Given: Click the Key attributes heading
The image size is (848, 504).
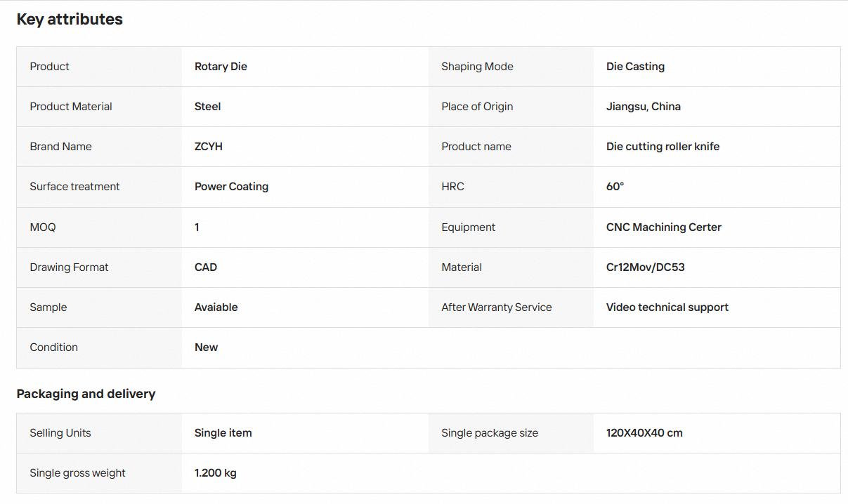Looking at the screenshot, I should click(x=70, y=20).
